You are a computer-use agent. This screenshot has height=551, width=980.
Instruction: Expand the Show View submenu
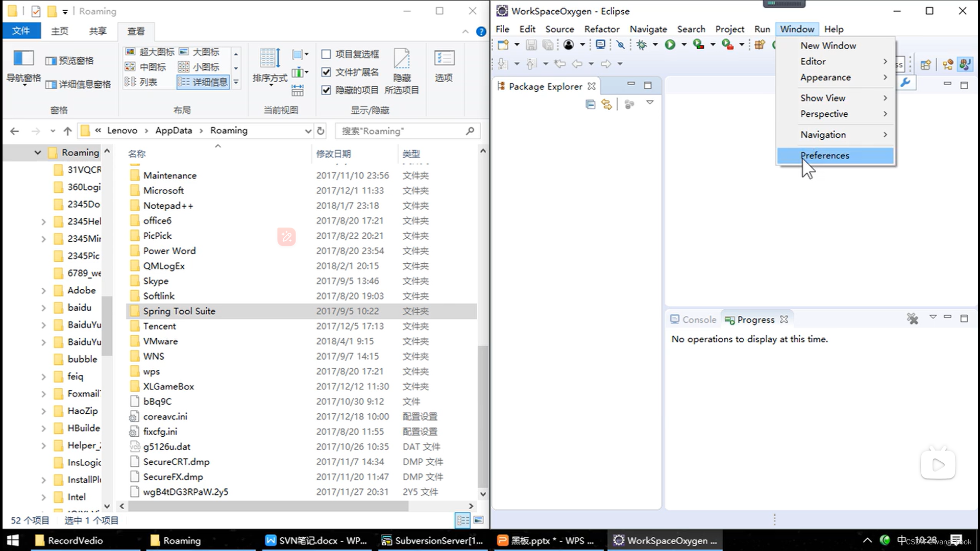coord(836,98)
